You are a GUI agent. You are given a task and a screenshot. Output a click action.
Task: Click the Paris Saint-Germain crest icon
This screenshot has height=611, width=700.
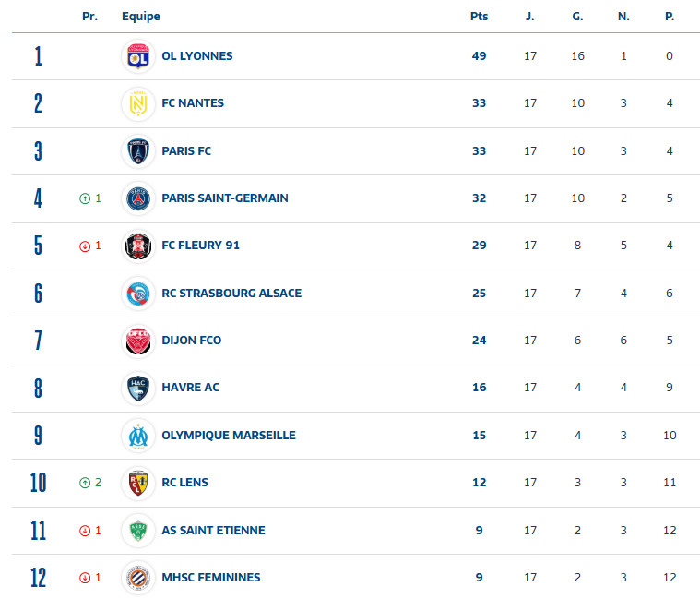[138, 198]
